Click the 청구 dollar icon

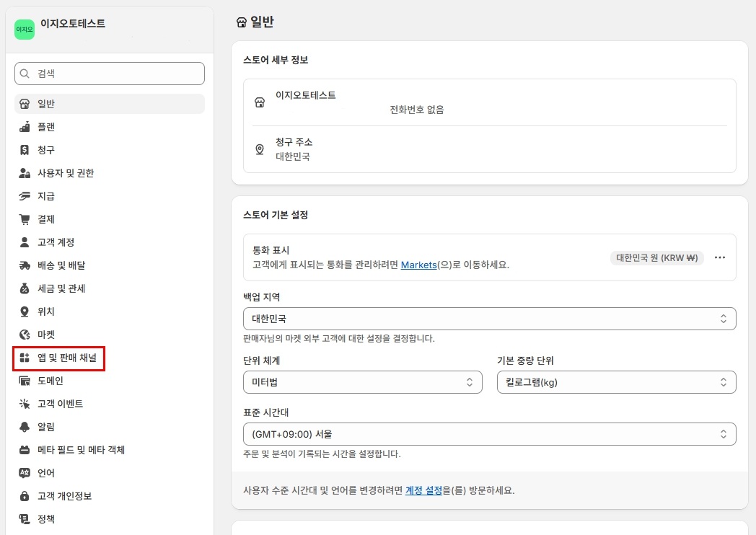tap(25, 150)
